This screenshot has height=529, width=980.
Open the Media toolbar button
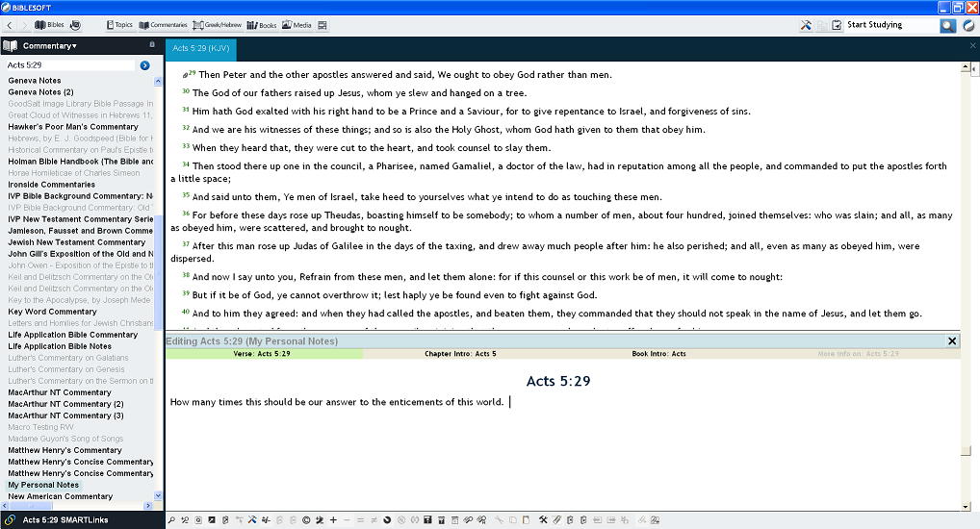(x=297, y=25)
